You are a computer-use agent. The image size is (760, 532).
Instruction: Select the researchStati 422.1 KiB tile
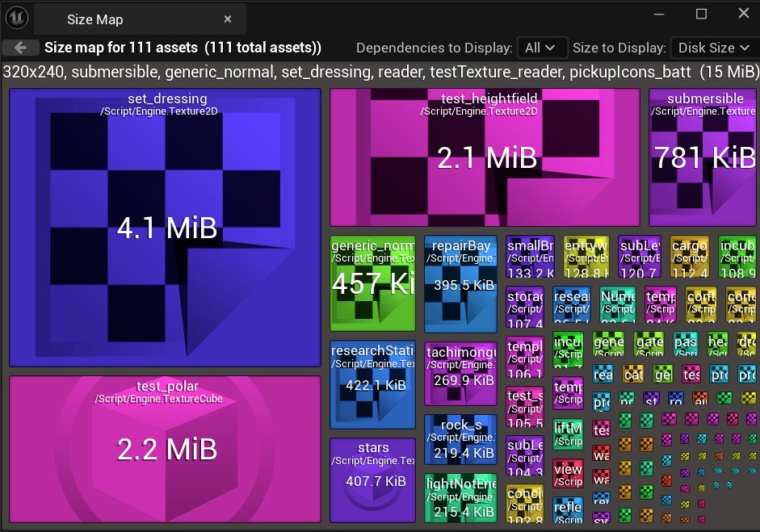click(x=372, y=385)
